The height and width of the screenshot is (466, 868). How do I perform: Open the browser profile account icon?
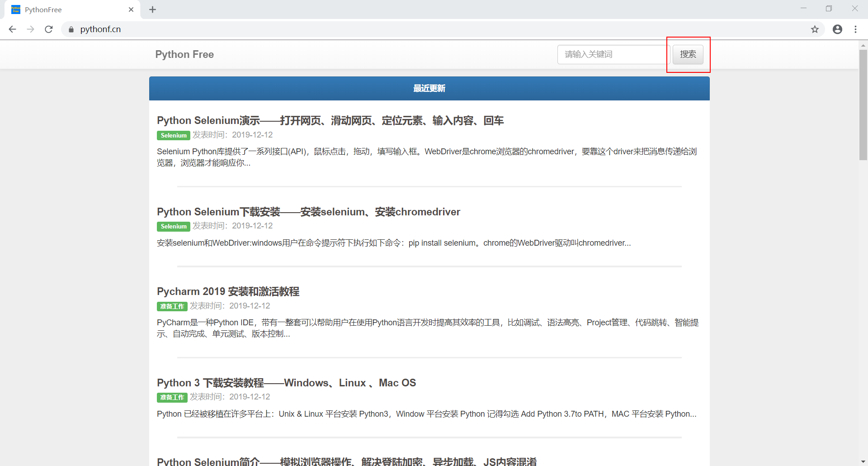[x=837, y=29]
